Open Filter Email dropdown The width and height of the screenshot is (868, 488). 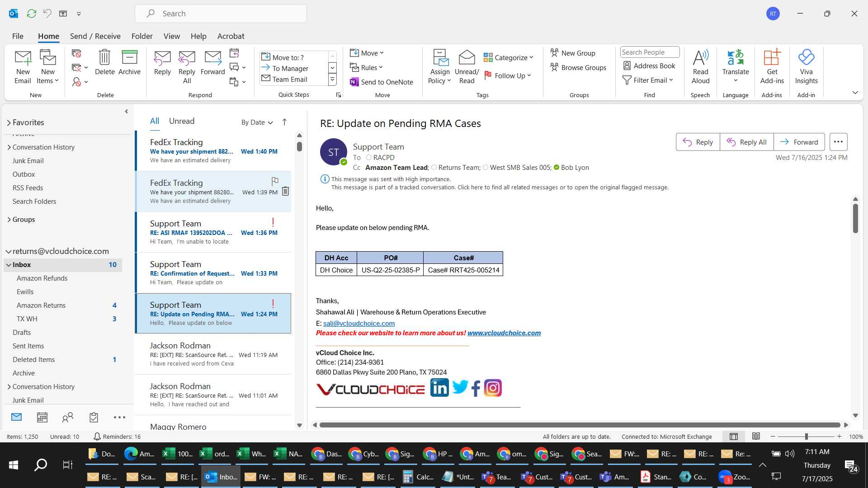tap(648, 80)
